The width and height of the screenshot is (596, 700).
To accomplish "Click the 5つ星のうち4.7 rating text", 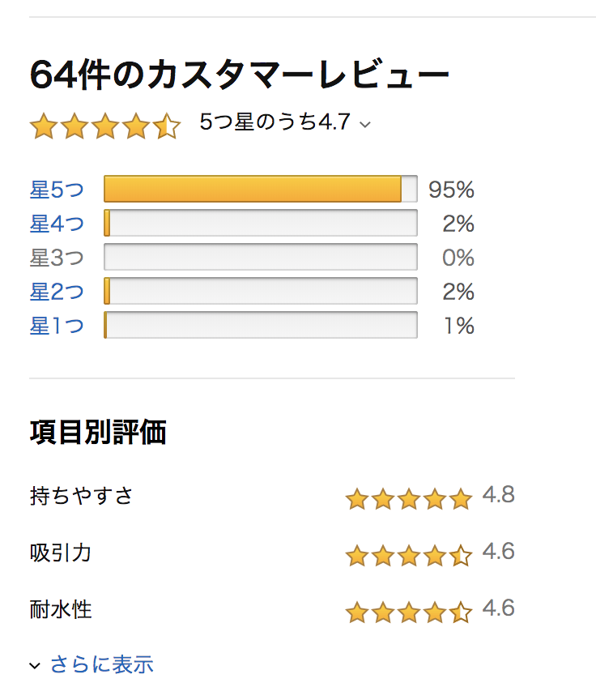I will (x=275, y=122).
